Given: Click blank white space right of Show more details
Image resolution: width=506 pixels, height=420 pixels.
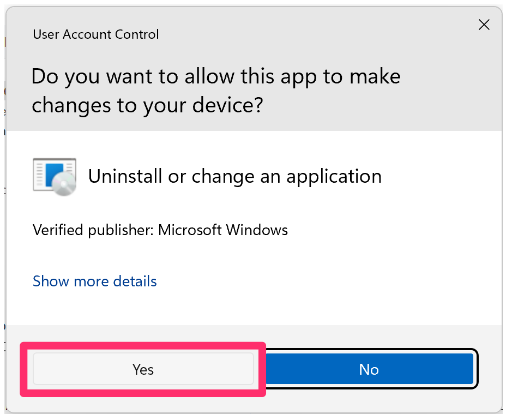Looking at the screenshot, I should coord(327,281).
